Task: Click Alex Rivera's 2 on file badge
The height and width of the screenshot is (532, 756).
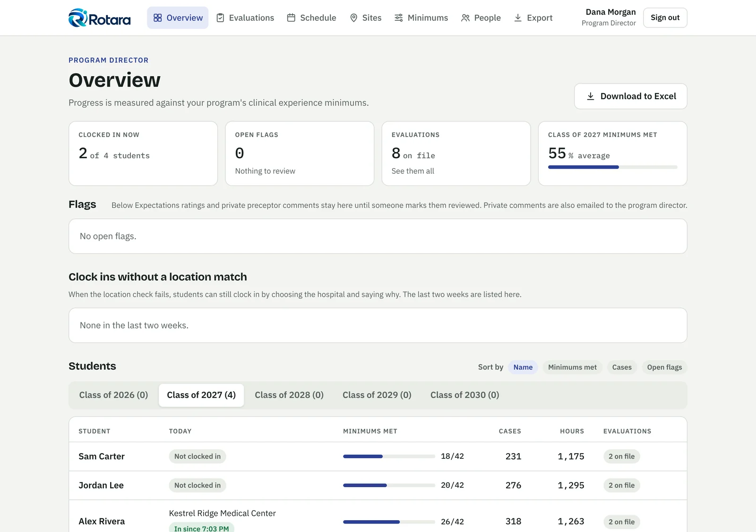Action: point(621,522)
